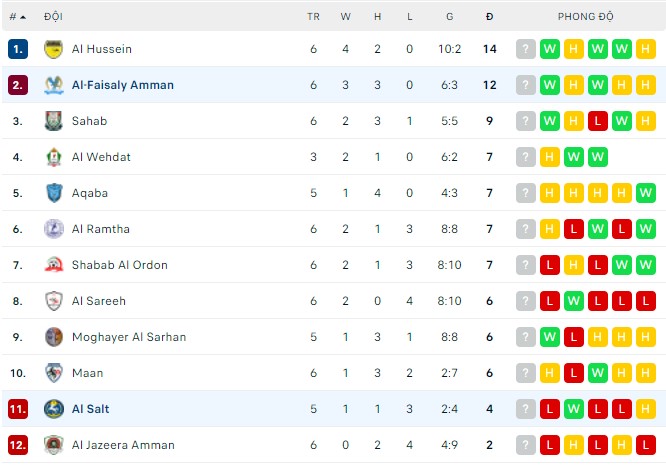Screen dimensions: 666x465
Task: Click the PHONG ĐỘ column header
Action: pos(585,17)
